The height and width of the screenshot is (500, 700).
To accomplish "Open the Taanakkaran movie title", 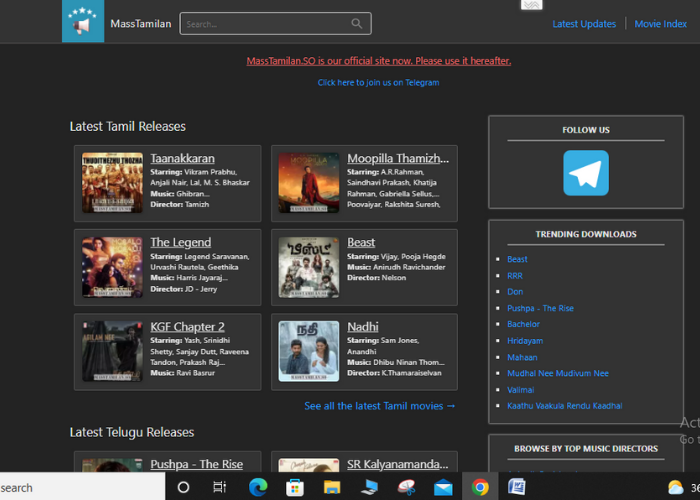I will [182, 158].
